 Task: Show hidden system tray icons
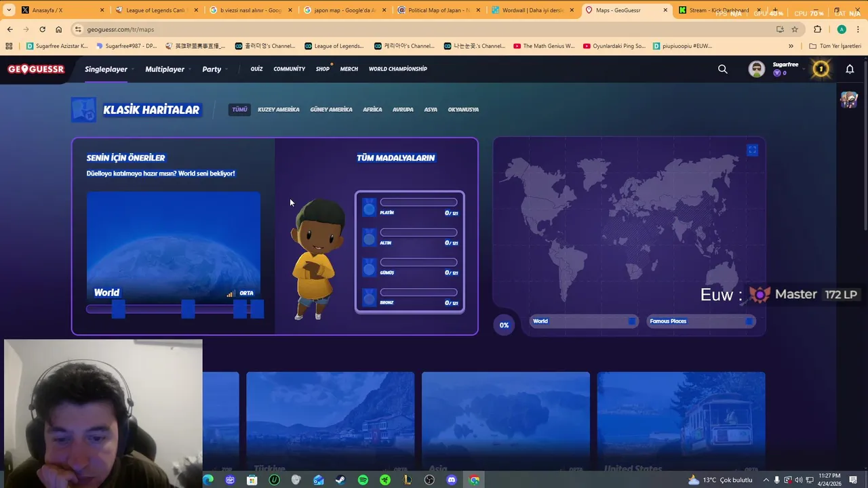click(766, 480)
